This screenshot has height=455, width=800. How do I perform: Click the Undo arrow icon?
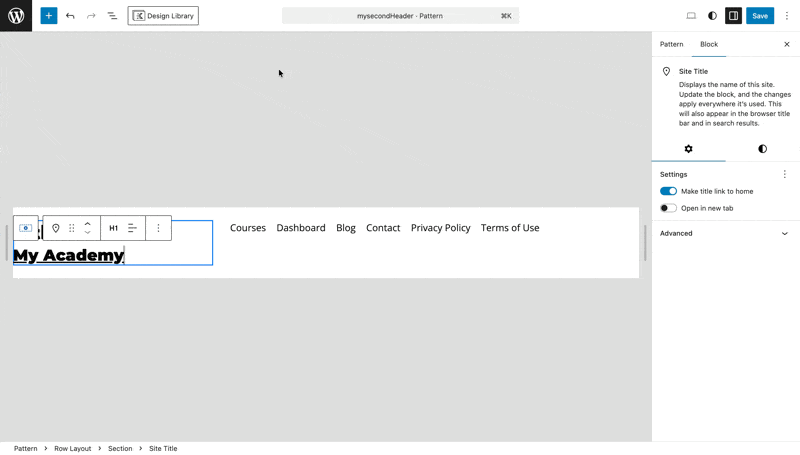[x=70, y=16]
